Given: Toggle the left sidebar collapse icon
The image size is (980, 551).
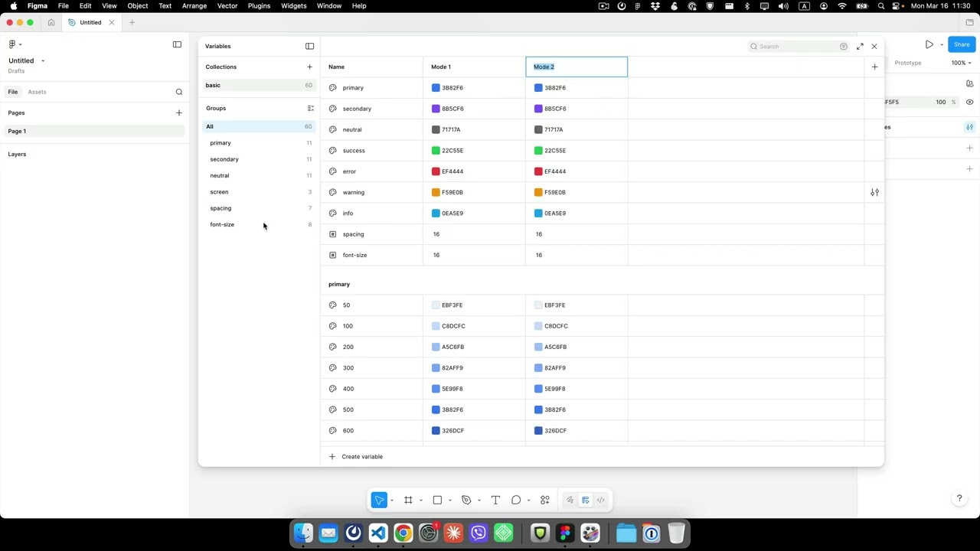Looking at the screenshot, I should [x=177, y=44].
